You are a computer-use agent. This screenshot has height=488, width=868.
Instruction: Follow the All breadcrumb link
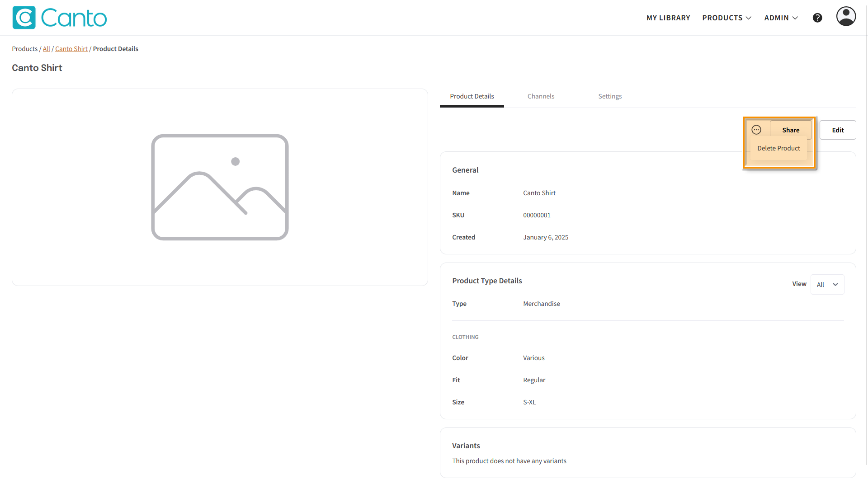point(47,49)
